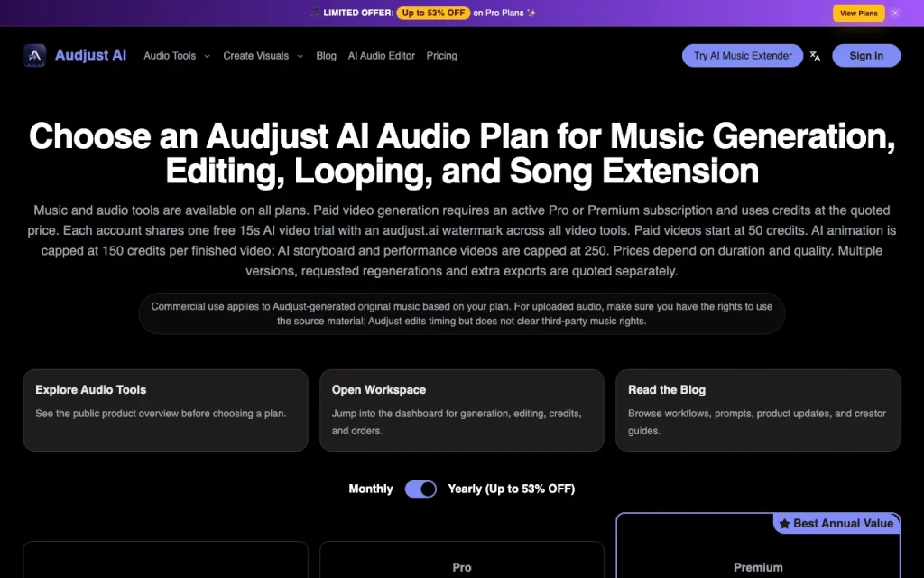The height and width of the screenshot is (578, 924).
Task: Click the View Plans button
Action: (859, 13)
